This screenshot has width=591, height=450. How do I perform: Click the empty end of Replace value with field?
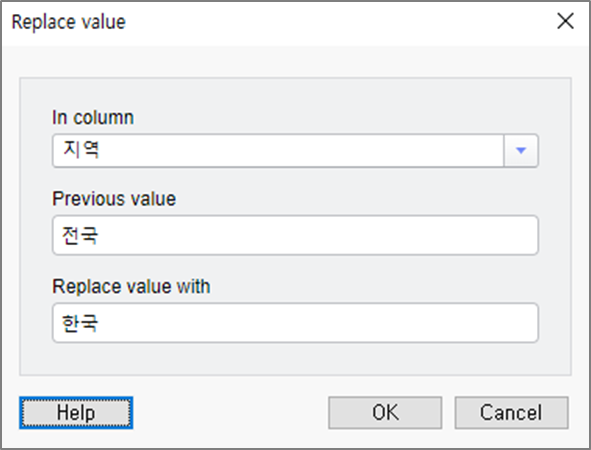pyautogui.click(x=415, y=323)
